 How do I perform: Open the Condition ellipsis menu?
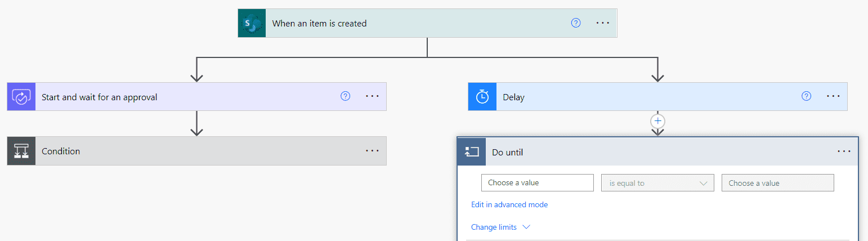[x=373, y=151]
